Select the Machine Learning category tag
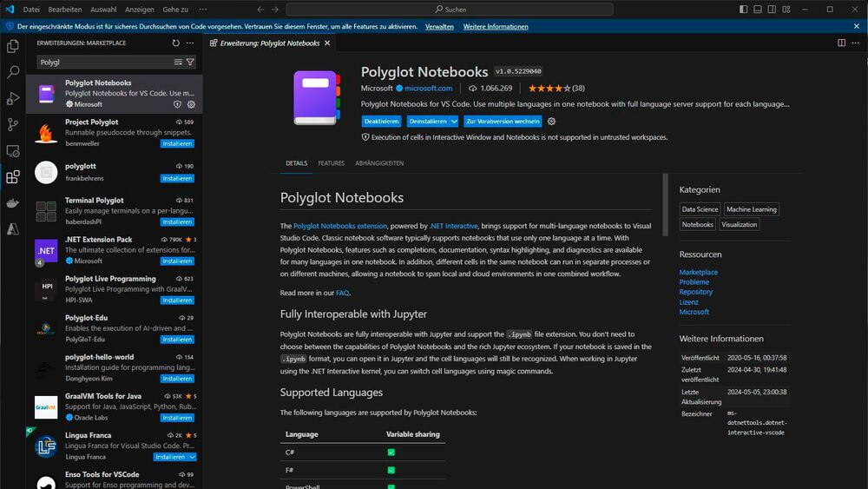868x489 pixels. [751, 209]
